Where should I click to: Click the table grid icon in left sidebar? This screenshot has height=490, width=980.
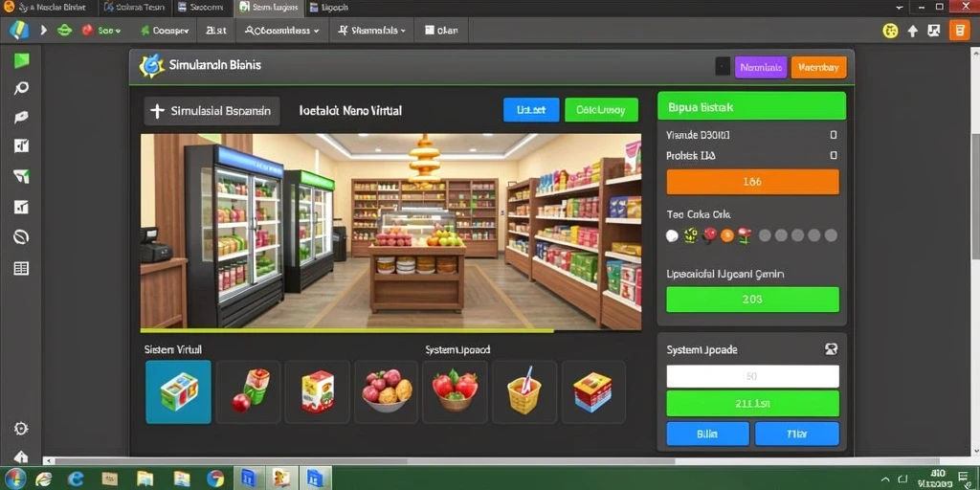coord(21,268)
